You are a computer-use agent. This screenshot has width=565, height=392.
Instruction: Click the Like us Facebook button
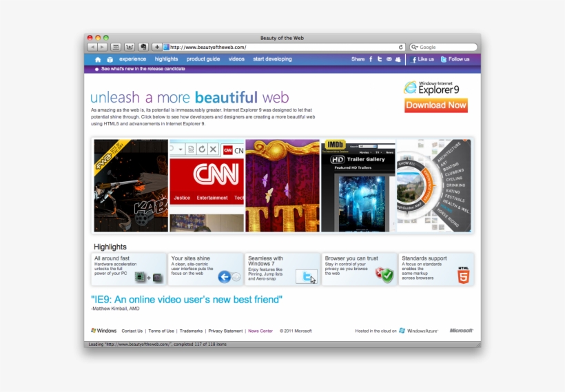423,59
